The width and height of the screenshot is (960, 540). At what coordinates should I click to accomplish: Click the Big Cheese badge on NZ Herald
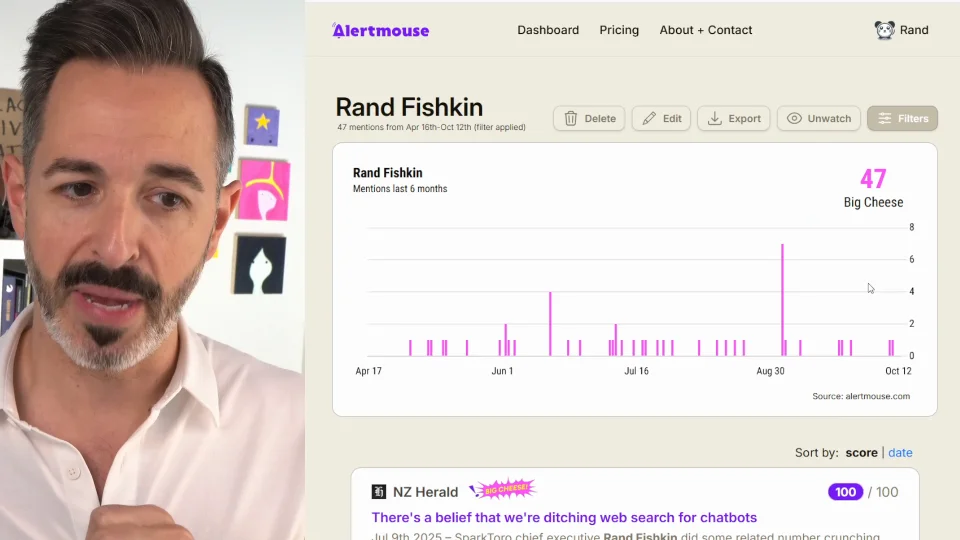click(503, 489)
